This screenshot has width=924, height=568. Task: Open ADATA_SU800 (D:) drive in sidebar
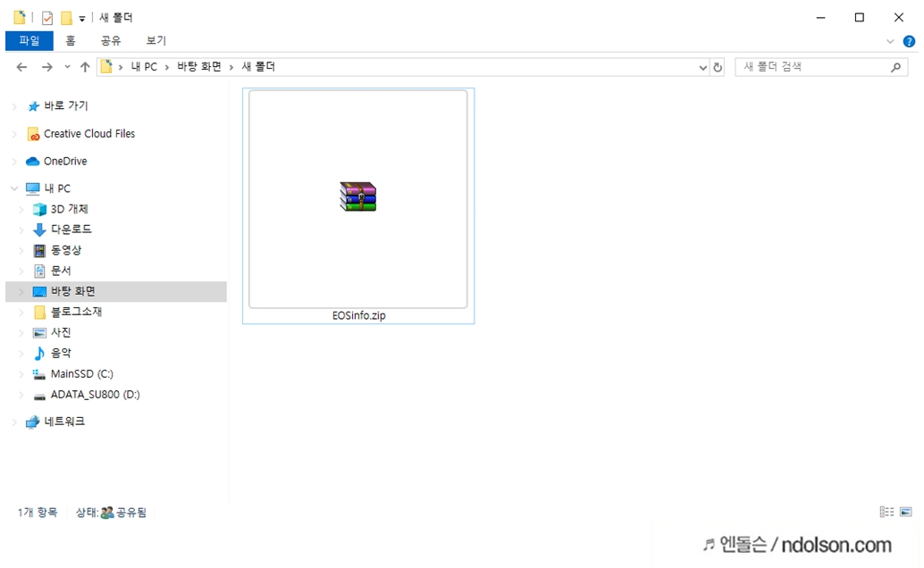(95, 395)
